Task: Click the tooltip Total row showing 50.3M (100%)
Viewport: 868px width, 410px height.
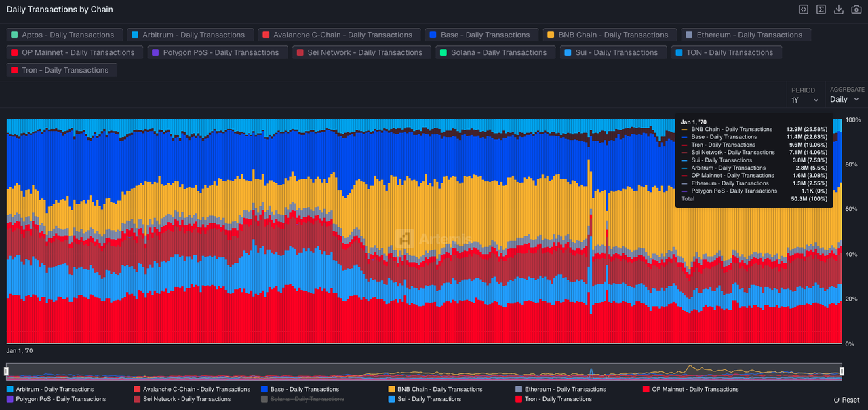Action: click(x=755, y=199)
